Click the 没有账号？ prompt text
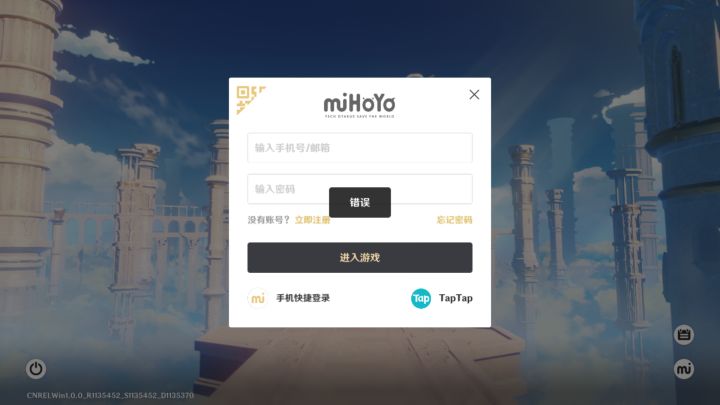This screenshot has width=720, height=405. point(269,220)
